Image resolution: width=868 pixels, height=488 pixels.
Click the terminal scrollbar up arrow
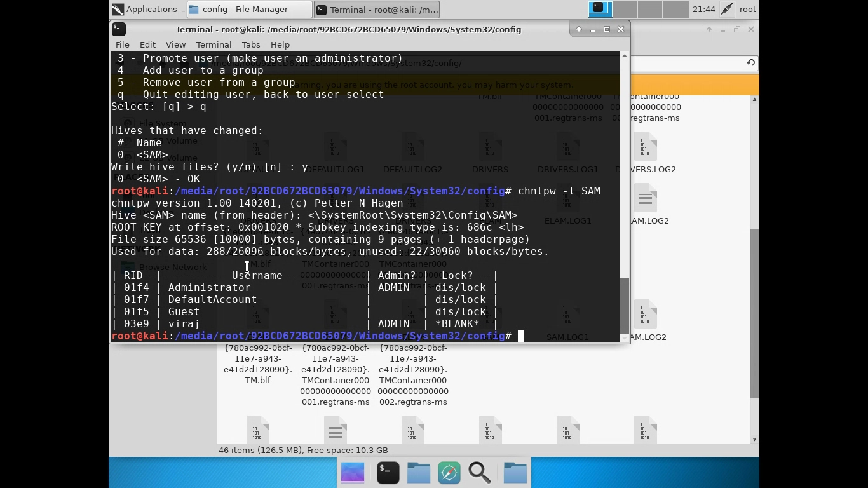(625, 56)
